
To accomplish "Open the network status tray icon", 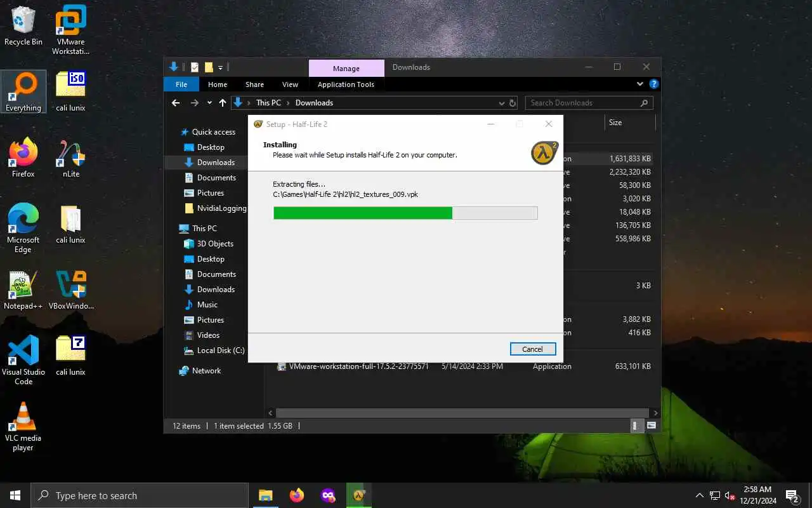I will click(x=715, y=495).
